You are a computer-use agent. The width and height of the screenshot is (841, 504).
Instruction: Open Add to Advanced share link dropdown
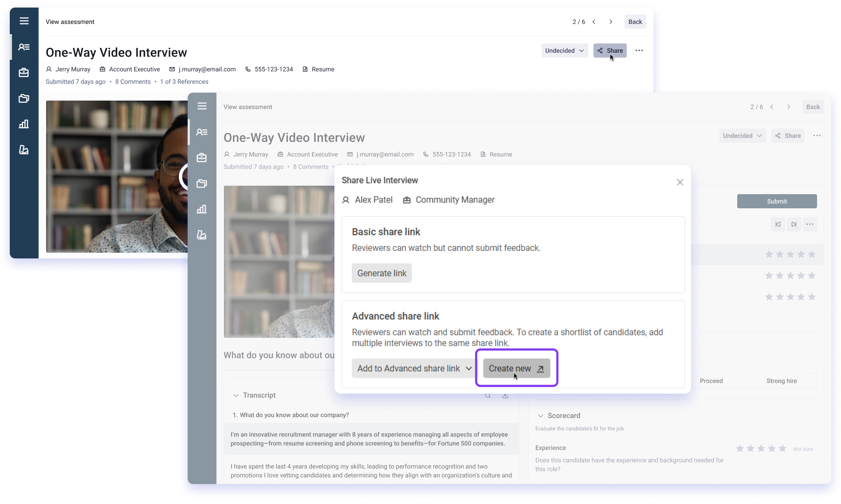[x=414, y=368]
